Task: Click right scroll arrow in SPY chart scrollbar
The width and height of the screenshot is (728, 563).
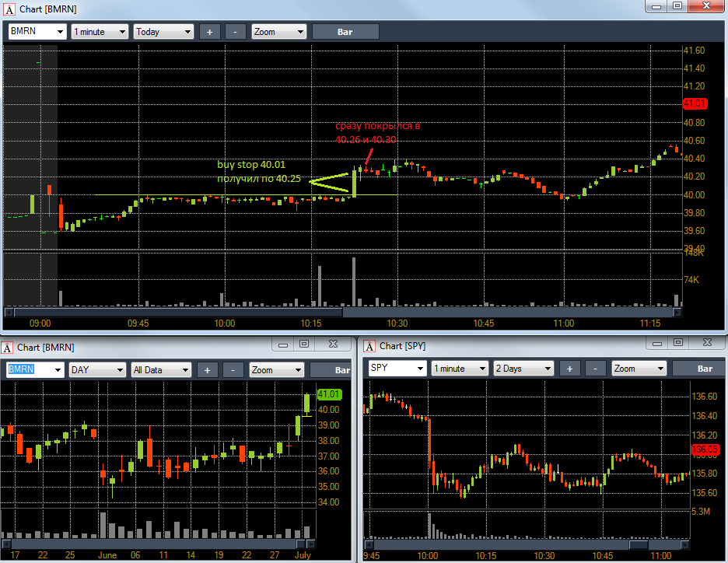Action: (x=685, y=544)
